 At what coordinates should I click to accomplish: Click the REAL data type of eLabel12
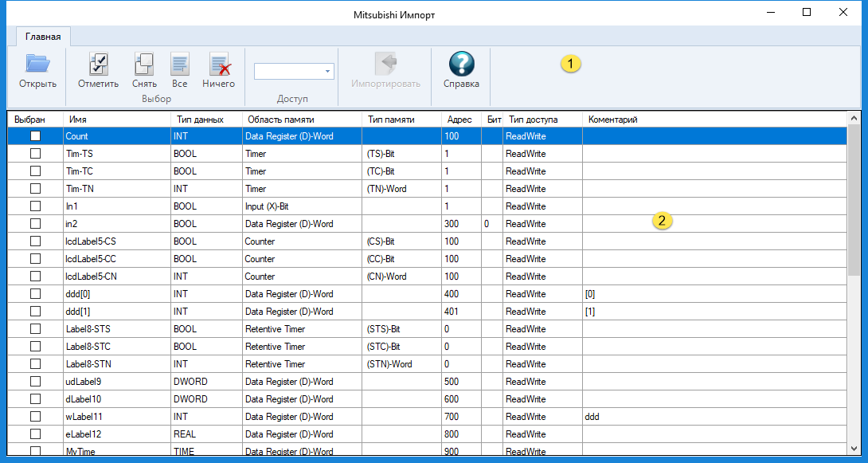click(206, 434)
